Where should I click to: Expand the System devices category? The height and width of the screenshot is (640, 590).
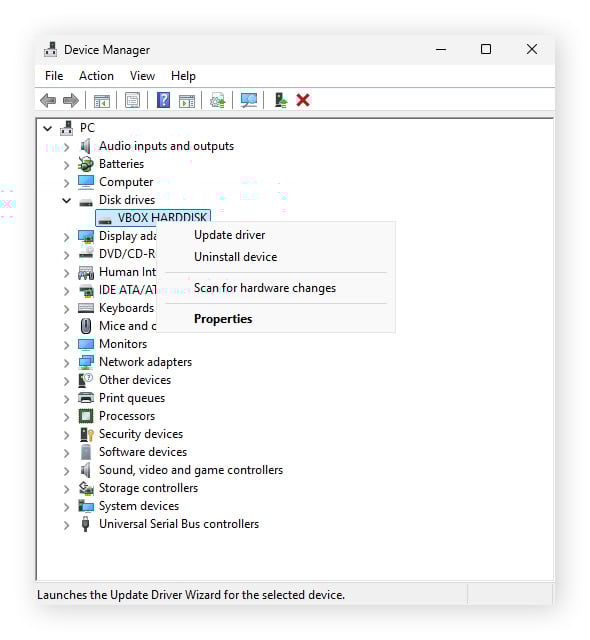click(67, 507)
